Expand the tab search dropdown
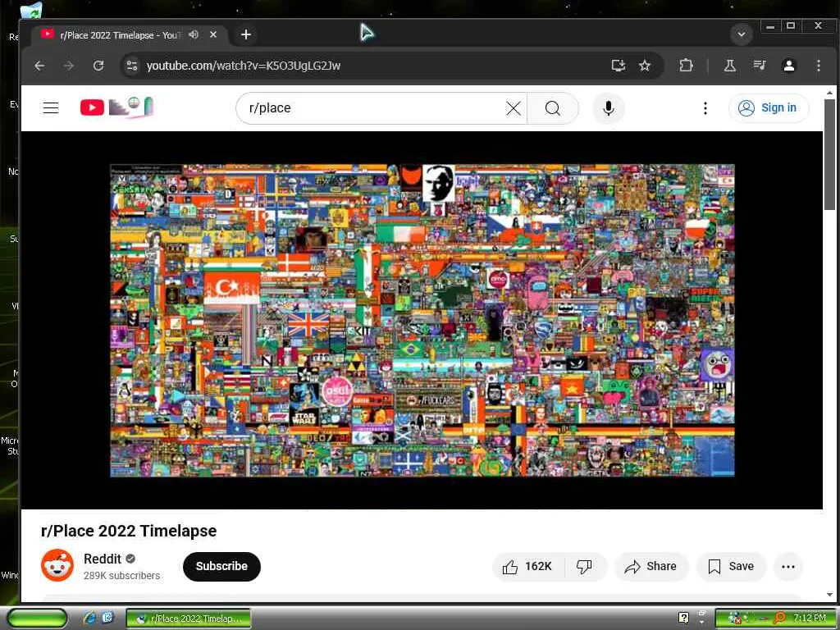The width and height of the screenshot is (840, 630). [742, 34]
